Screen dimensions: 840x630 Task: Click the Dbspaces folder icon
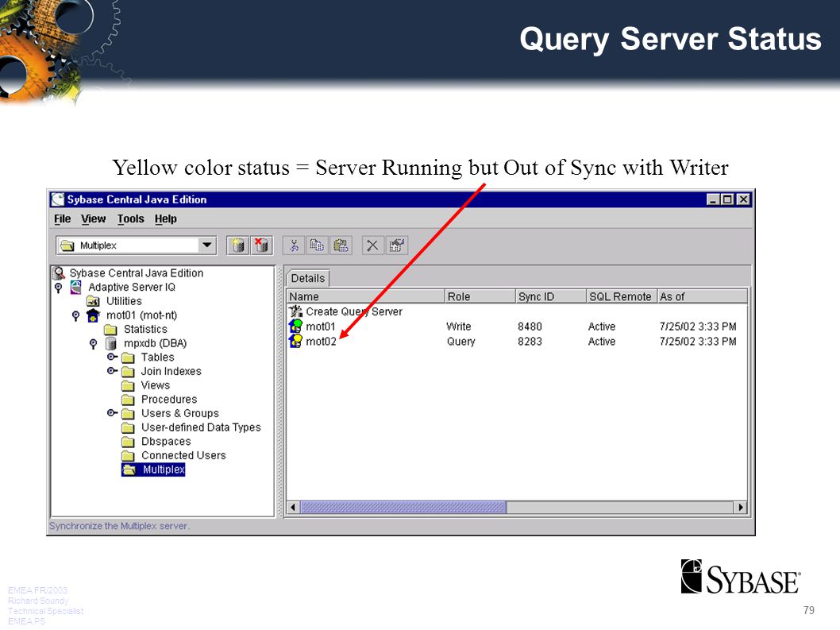coord(128,442)
